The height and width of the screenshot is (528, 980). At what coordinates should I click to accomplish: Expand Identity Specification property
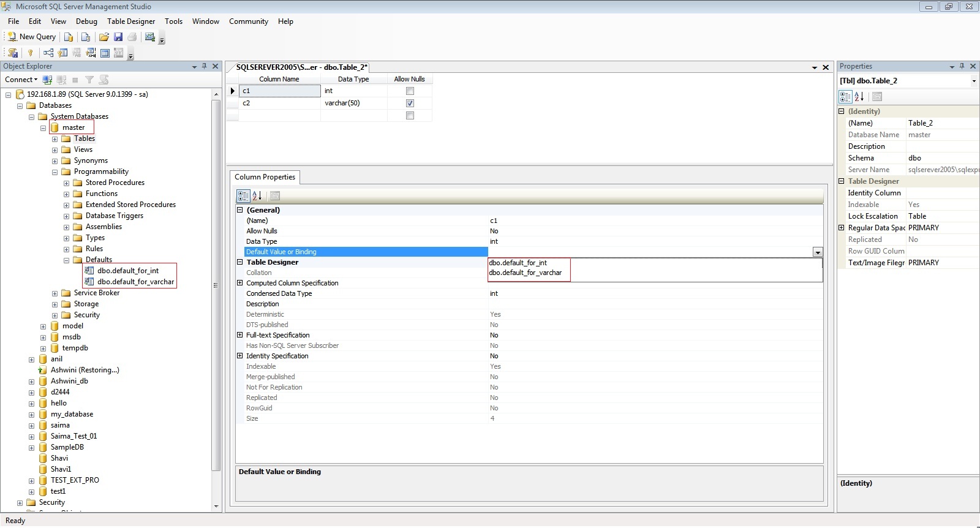pos(240,356)
